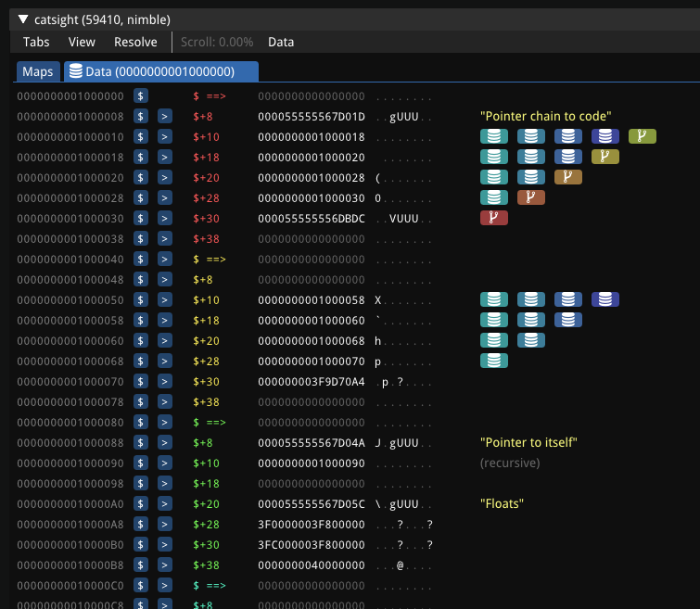Open the Resolve menu
Screen dimensions: 700x609
click(135, 42)
